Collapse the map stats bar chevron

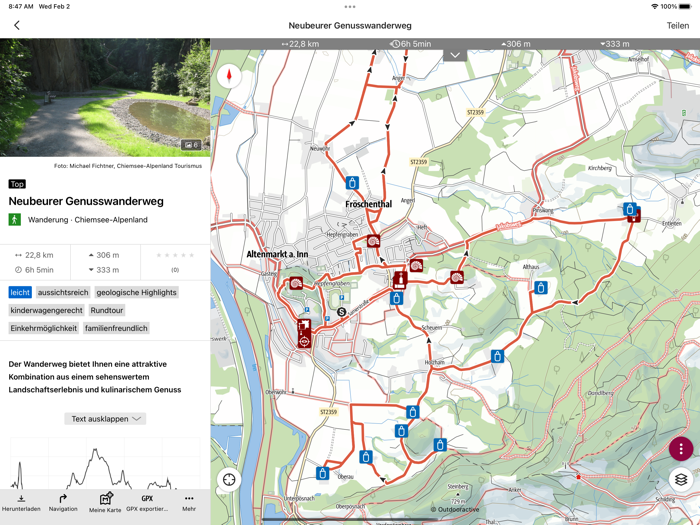455,55
